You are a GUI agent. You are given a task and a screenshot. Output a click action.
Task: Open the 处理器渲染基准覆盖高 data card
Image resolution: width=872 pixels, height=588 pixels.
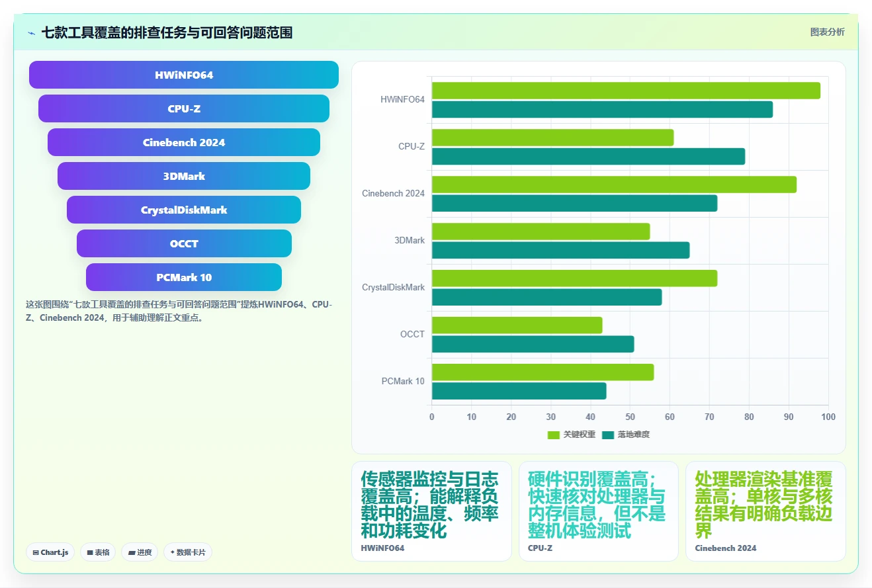765,511
